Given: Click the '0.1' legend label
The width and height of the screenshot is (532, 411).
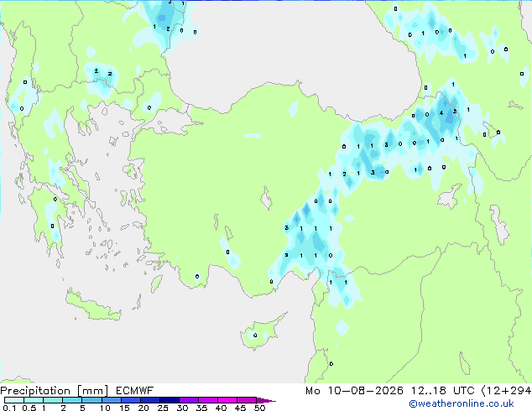Looking at the screenshot, I should (9, 408).
